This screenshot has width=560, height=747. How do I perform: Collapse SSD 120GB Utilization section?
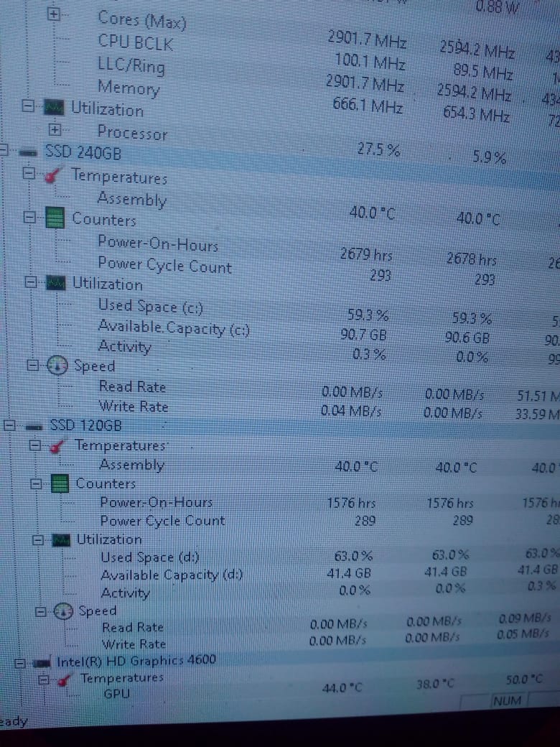coord(39,539)
